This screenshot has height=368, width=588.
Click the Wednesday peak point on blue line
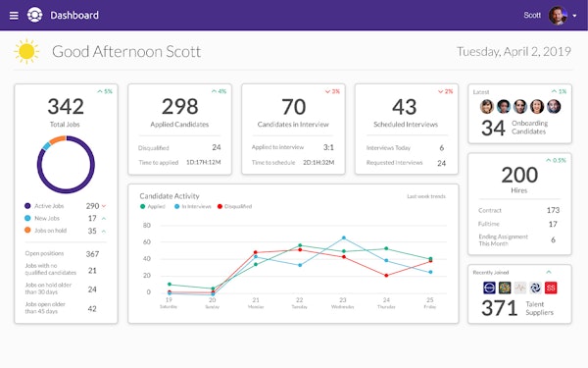(344, 237)
